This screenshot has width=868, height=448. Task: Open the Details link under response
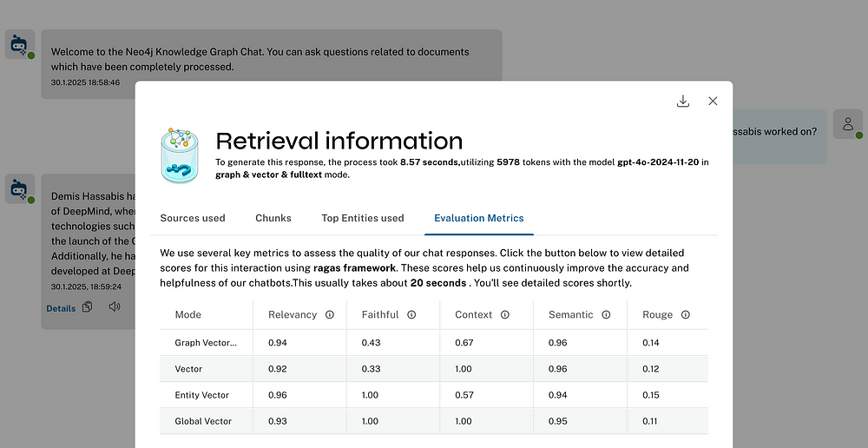click(x=61, y=308)
